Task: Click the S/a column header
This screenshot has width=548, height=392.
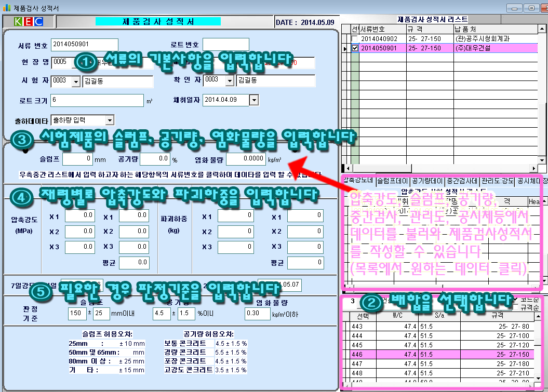Action: pyautogui.click(x=439, y=316)
